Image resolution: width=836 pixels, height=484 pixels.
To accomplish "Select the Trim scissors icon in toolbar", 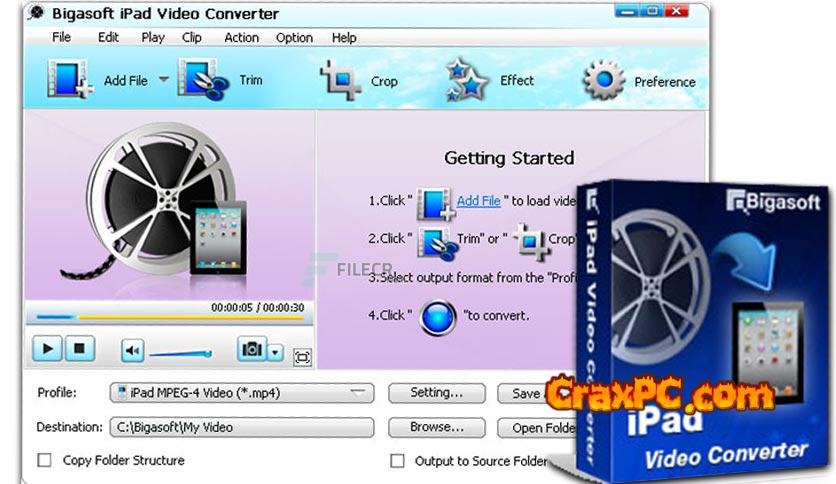I will [203, 79].
